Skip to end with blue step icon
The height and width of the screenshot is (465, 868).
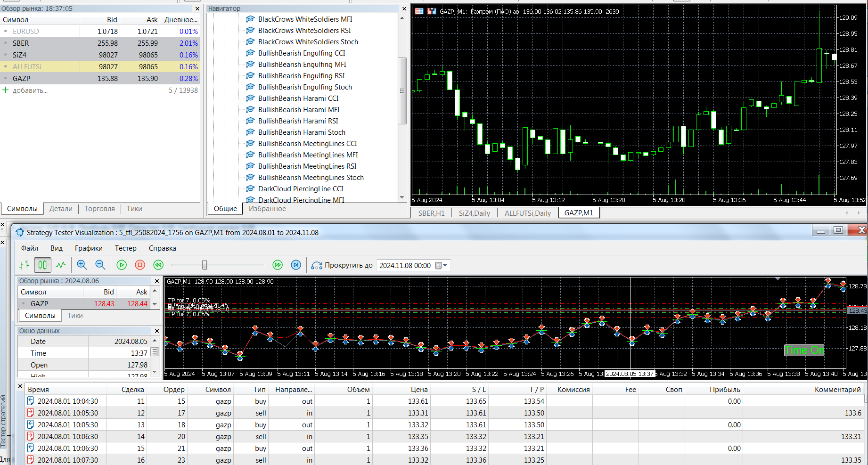[x=296, y=265]
